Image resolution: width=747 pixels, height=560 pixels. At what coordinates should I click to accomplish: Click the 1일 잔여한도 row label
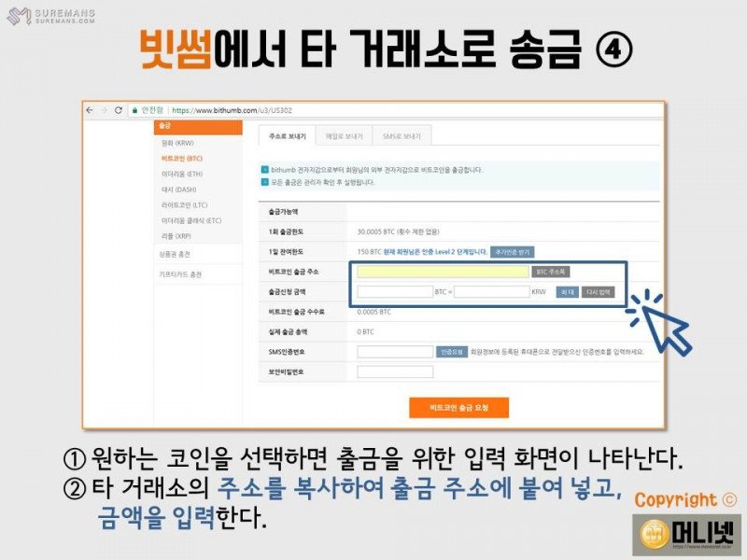point(286,252)
